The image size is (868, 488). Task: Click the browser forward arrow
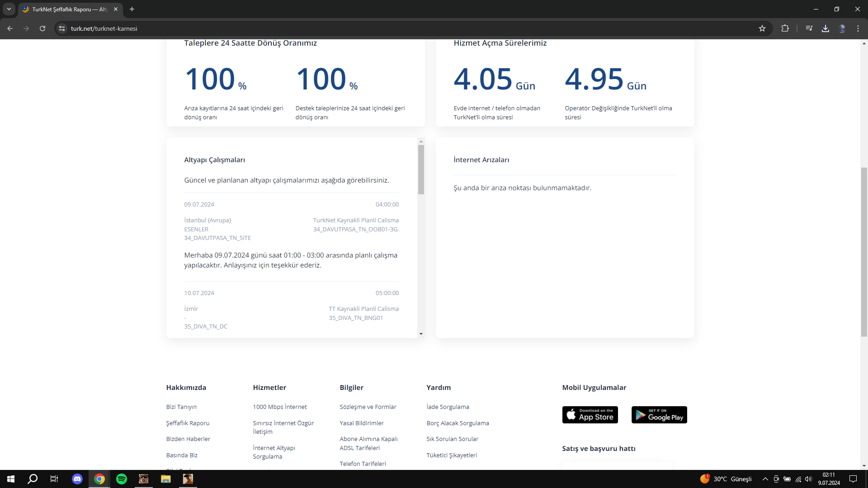pos(26,28)
